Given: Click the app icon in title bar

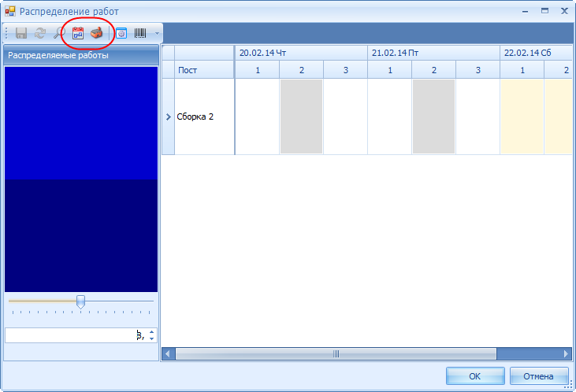Looking at the screenshot, I should point(10,11).
